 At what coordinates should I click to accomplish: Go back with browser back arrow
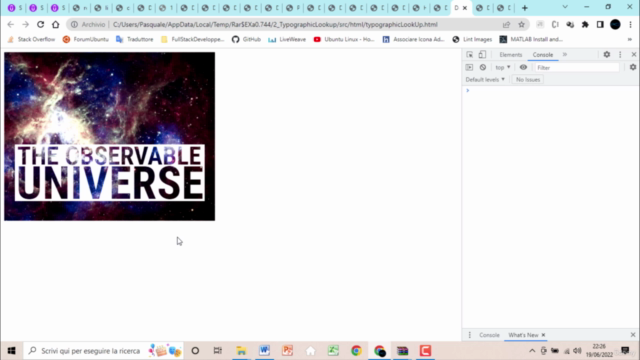click(11, 24)
